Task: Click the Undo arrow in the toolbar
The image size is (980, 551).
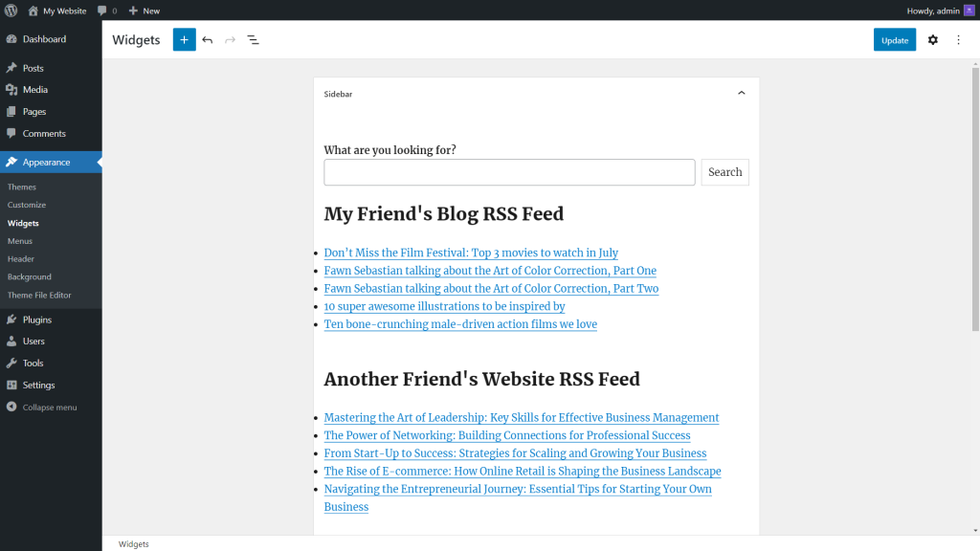Action: coord(208,39)
